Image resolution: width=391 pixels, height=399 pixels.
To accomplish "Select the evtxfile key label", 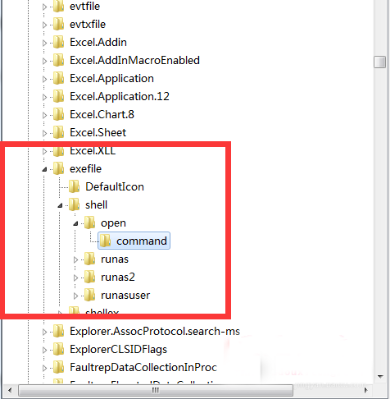I will (x=87, y=24).
